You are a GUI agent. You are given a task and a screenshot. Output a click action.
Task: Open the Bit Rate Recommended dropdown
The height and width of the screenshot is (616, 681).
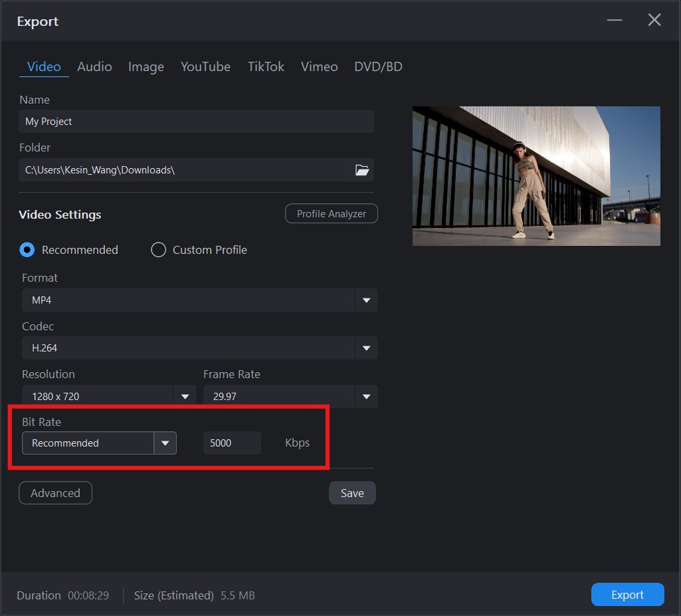100,443
